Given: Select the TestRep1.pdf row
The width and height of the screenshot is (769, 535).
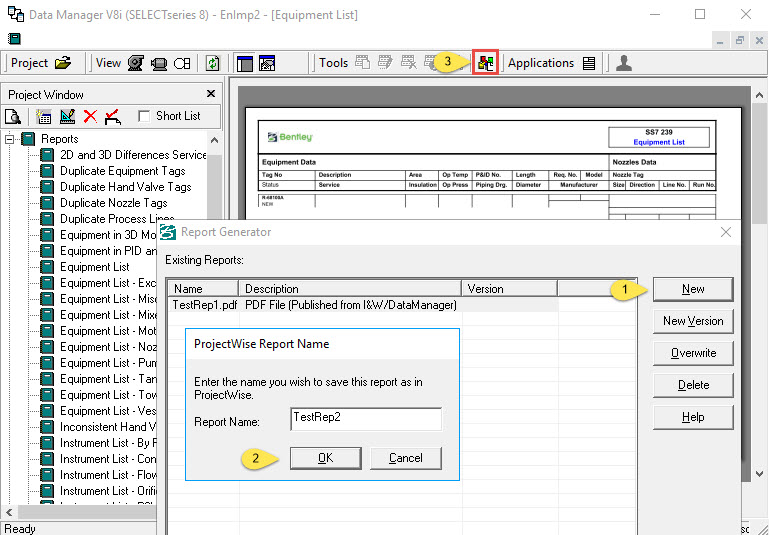Looking at the screenshot, I should point(363,305).
